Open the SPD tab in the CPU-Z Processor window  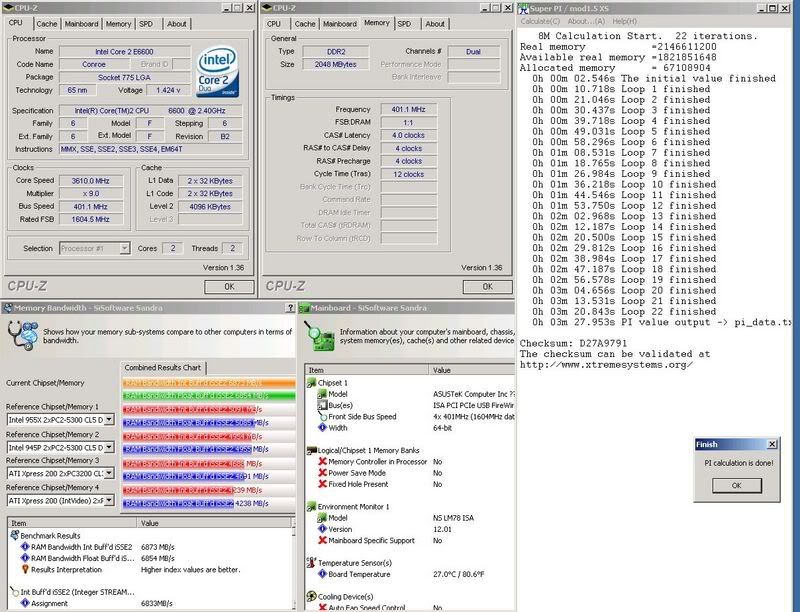[146, 24]
